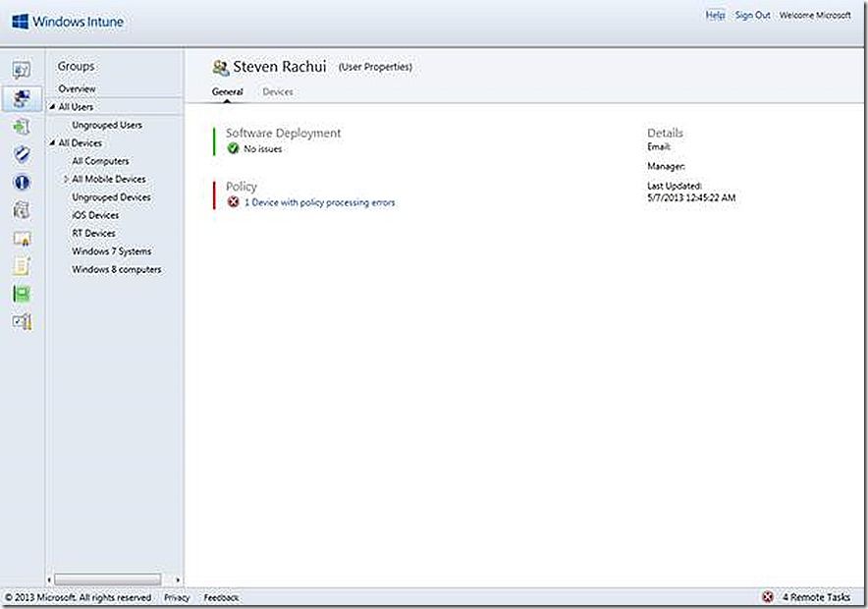Open the Overview item under Groups

[77, 88]
